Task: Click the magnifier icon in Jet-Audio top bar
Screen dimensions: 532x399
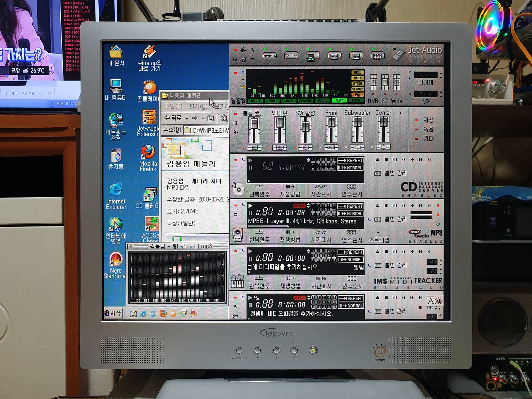Action: coord(253,50)
